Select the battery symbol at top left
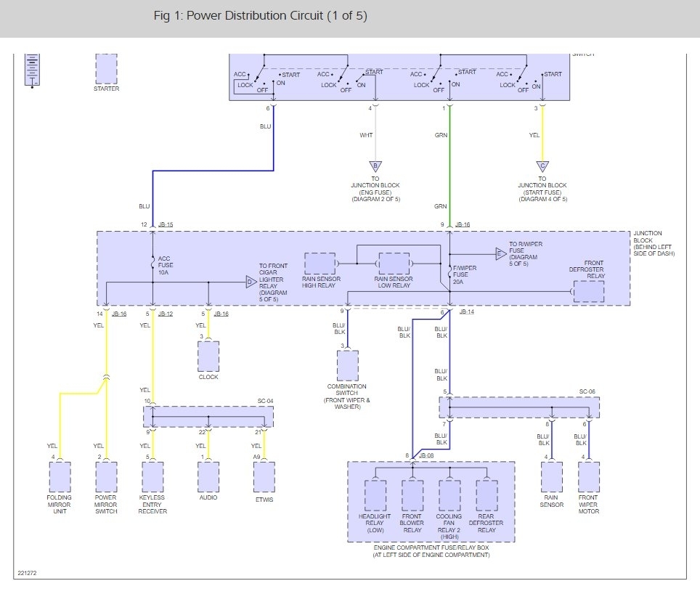The height and width of the screenshot is (594, 700). (x=32, y=70)
